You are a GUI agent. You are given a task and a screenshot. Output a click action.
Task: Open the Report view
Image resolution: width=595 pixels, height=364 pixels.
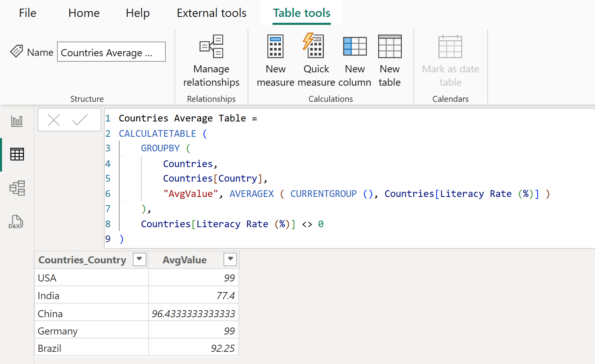17,121
